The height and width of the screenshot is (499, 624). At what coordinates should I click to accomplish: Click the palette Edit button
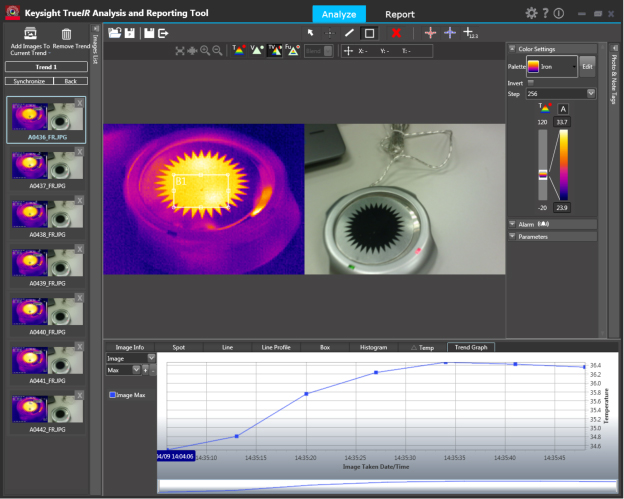pyautogui.click(x=587, y=66)
